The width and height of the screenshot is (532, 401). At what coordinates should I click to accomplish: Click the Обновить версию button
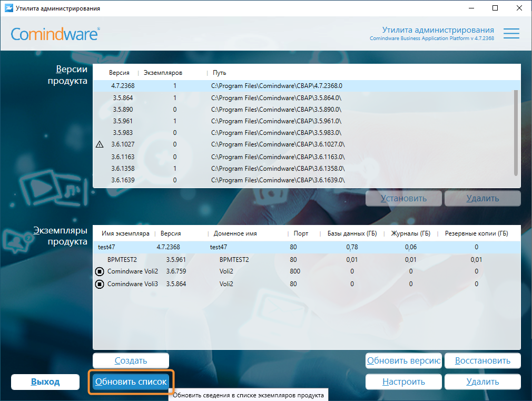403,360
